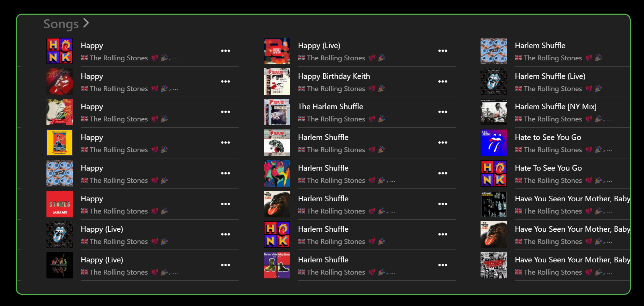This screenshot has height=306, width=644.
Task: Click the Honk album cover beside Happy
Action: tap(60, 51)
